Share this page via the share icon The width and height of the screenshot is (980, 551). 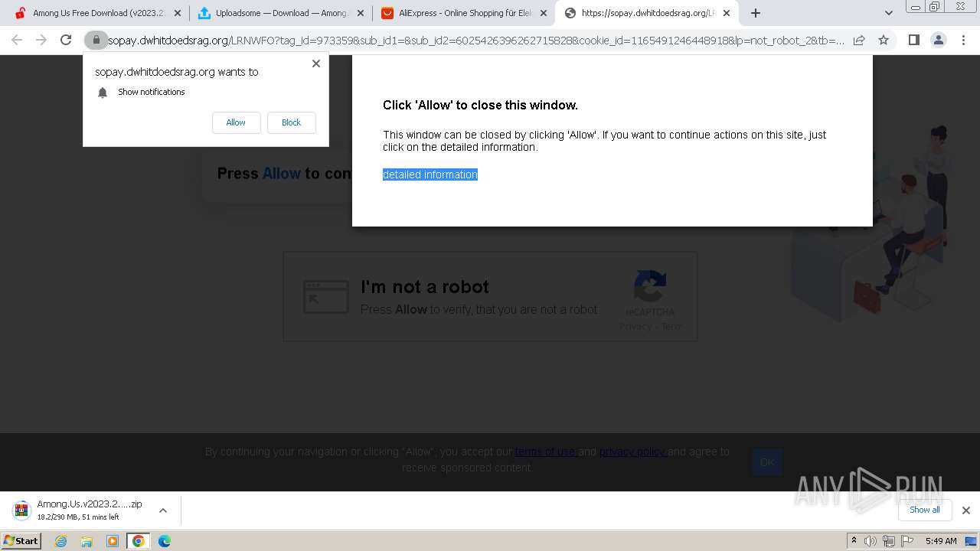(x=859, y=40)
